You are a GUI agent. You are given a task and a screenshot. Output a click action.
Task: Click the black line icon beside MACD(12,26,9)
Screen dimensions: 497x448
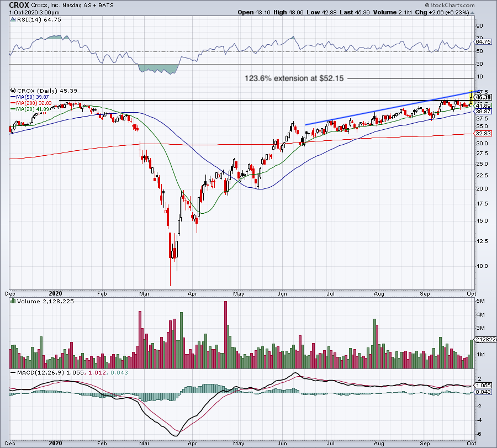coord(13,372)
